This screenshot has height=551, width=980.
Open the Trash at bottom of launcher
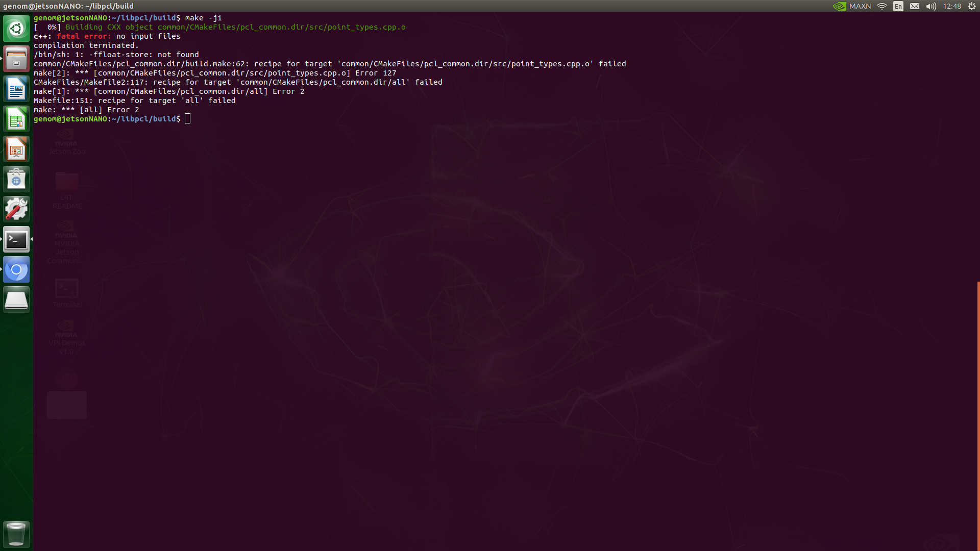[16, 534]
